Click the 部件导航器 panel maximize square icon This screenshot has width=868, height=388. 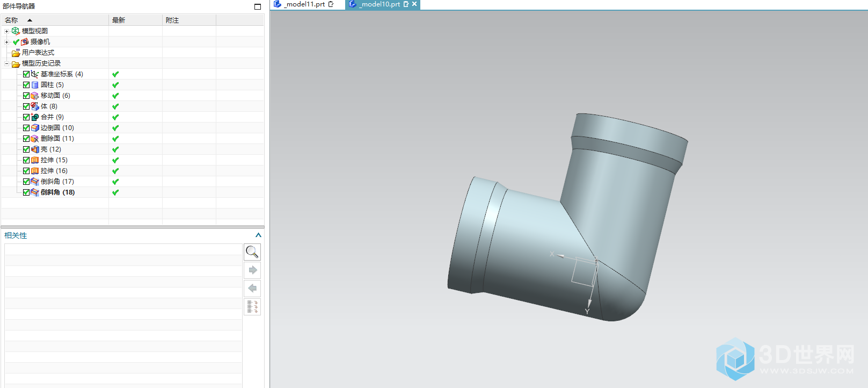(258, 6)
